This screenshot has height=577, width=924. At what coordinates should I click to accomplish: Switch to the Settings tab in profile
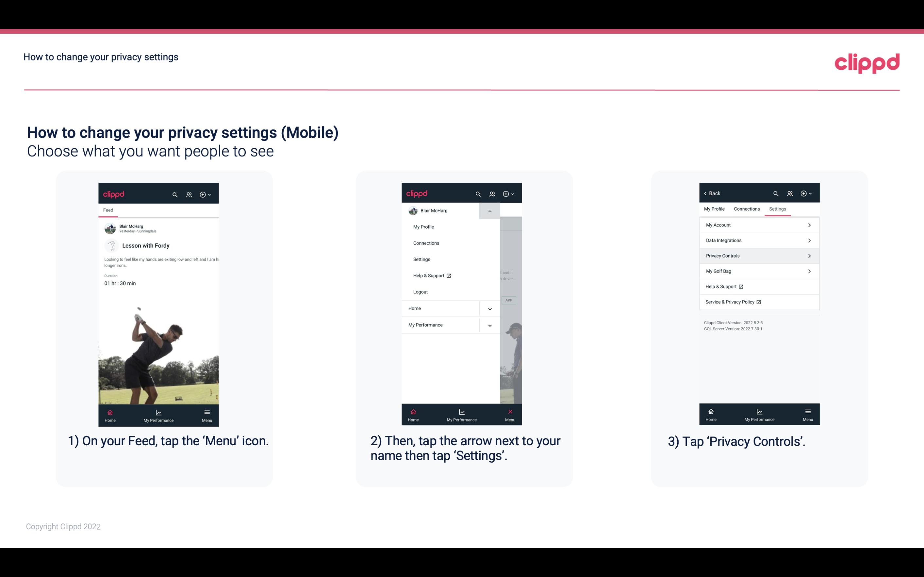point(778,209)
